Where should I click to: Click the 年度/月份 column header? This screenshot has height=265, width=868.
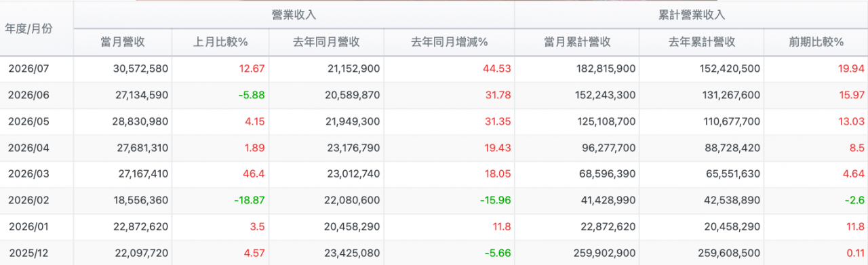point(28,28)
